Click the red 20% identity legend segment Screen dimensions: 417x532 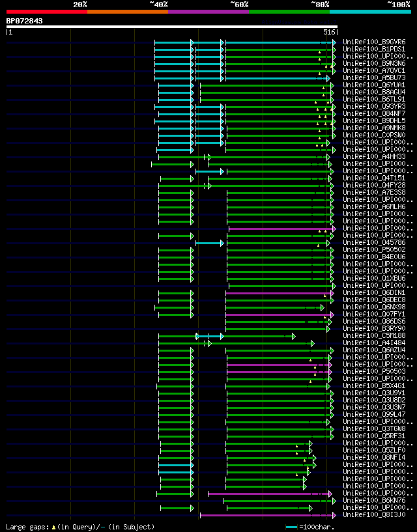(x=47, y=12)
